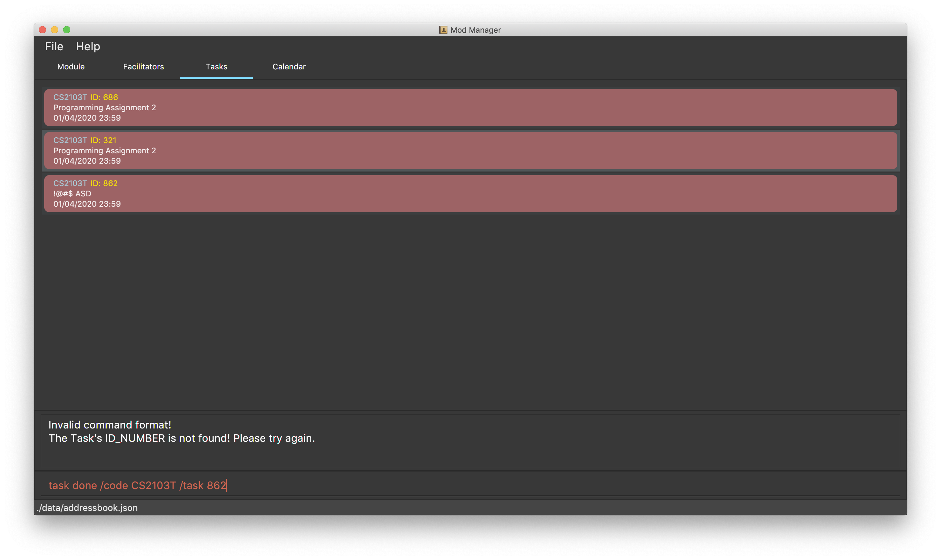Click the ID: 862 label
This screenshot has height=560, width=941.
coord(104,183)
